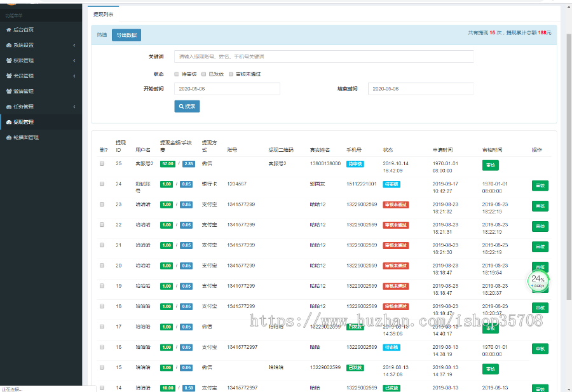Screen dimensions: 572x392
Task: Switch to the 提现列表 tab
Action: (x=104, y=13)
